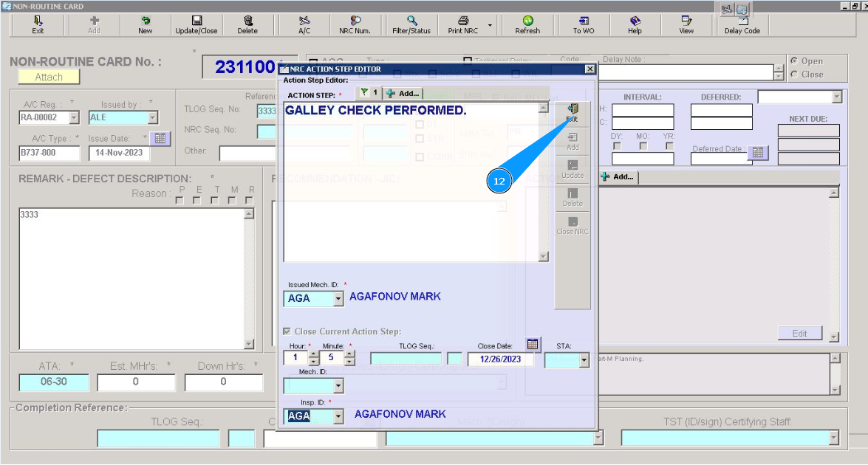The image size is (868, 465).
Task: Expand the Mech. ID dropdown
Action: 338,385
